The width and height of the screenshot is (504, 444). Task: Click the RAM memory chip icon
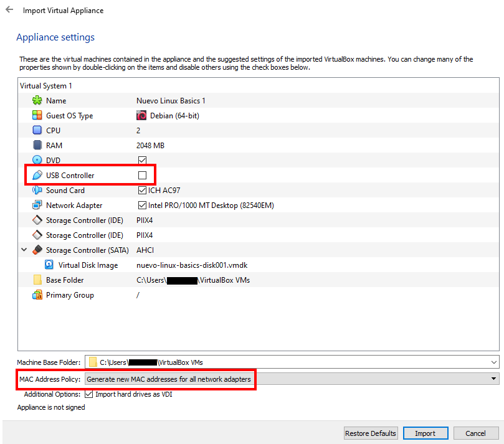38,145
